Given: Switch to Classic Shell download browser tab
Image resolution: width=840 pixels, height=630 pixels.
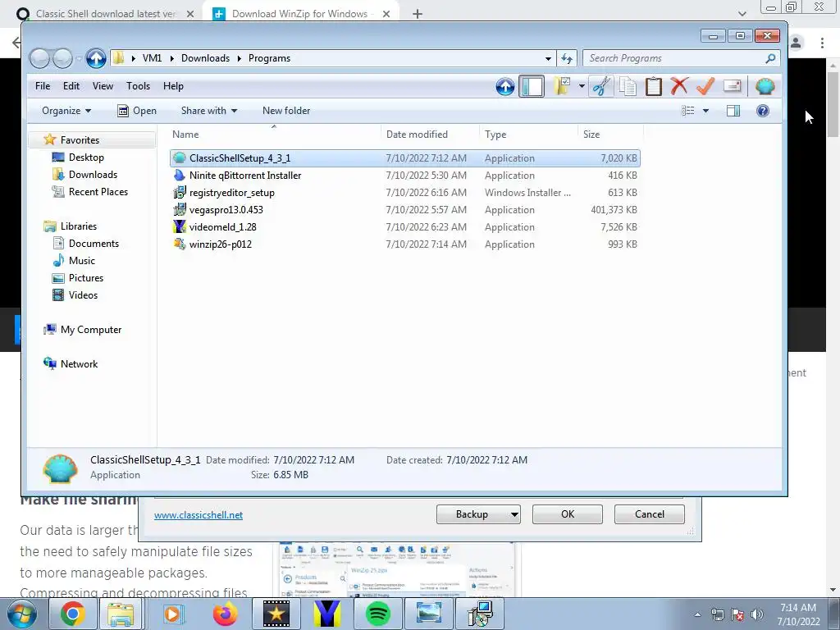Looking at the screenshot, I should (x=106, y=14).
